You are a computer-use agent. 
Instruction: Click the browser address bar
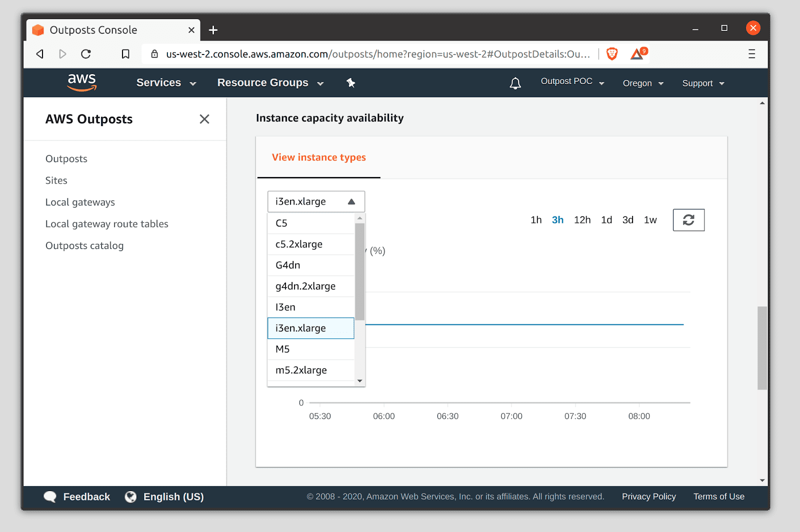pos(377,54)
